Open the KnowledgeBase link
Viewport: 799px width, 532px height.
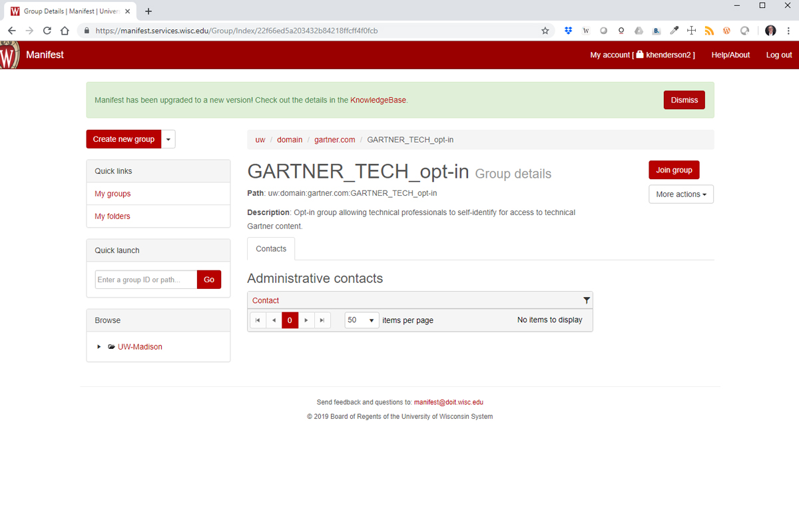pos(378,99)
